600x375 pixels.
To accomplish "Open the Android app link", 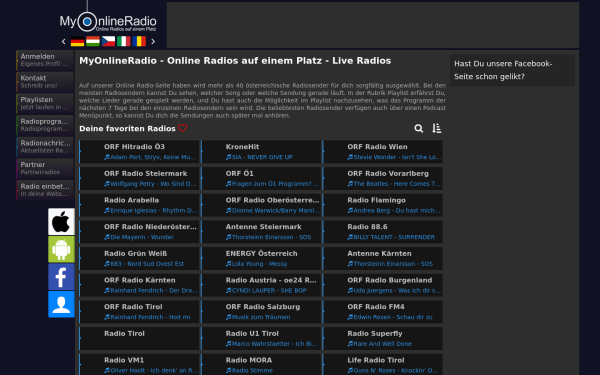I will click(61, 249).
